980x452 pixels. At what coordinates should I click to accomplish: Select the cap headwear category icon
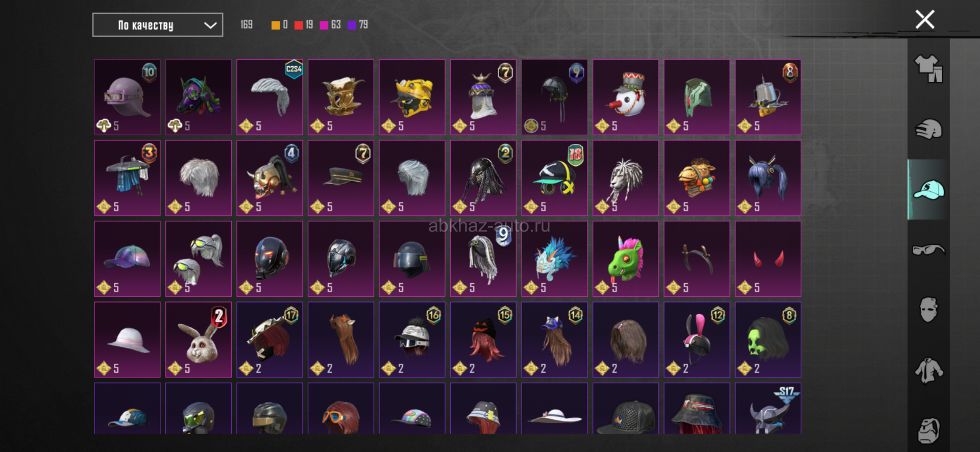928,190
